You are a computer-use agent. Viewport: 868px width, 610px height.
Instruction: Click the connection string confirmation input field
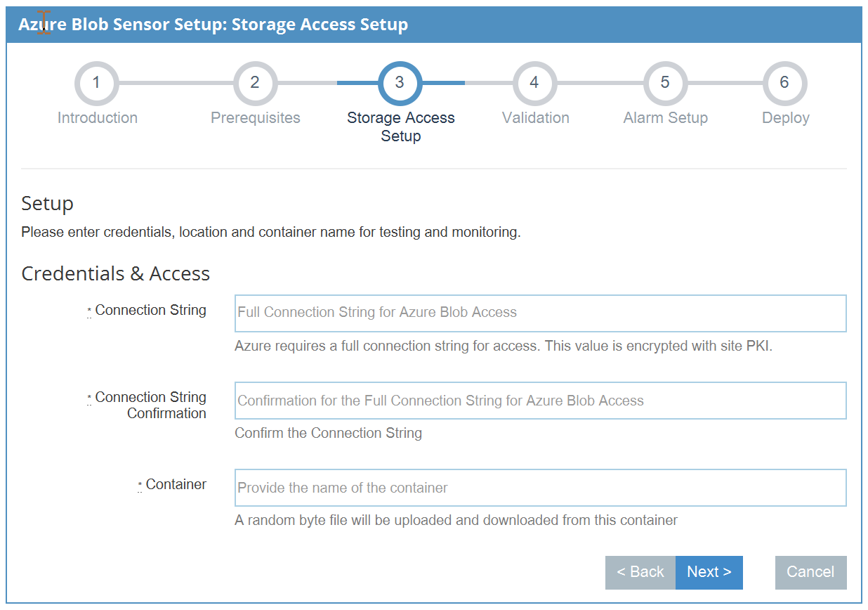(540, 401)
